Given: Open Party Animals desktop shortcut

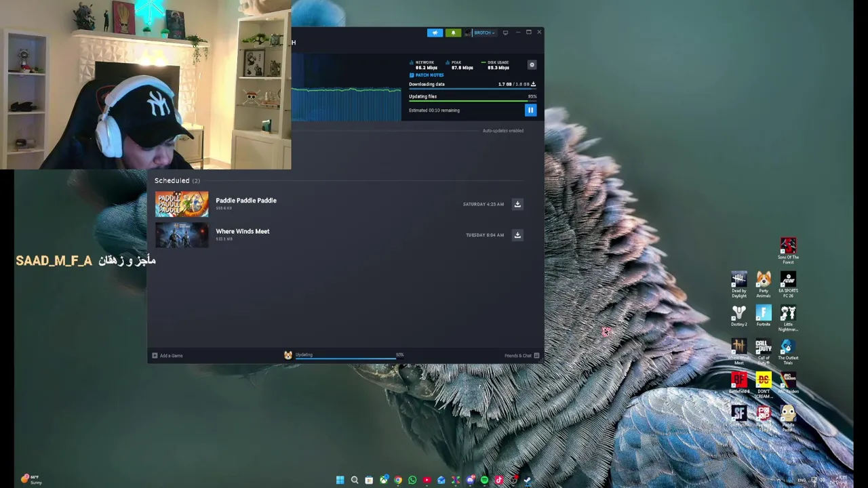Looking at the screenshot, I should pos(764,285).
